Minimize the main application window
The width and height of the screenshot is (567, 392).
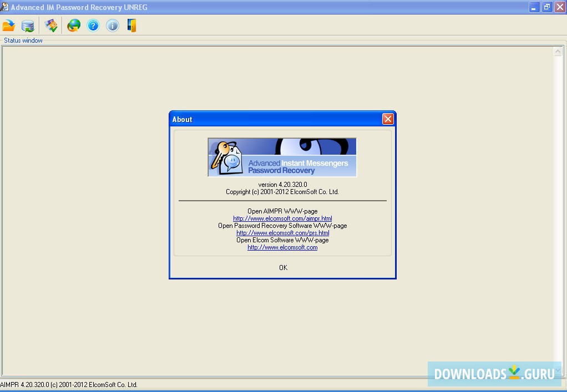pyautogui.click(x=534, y=7)
